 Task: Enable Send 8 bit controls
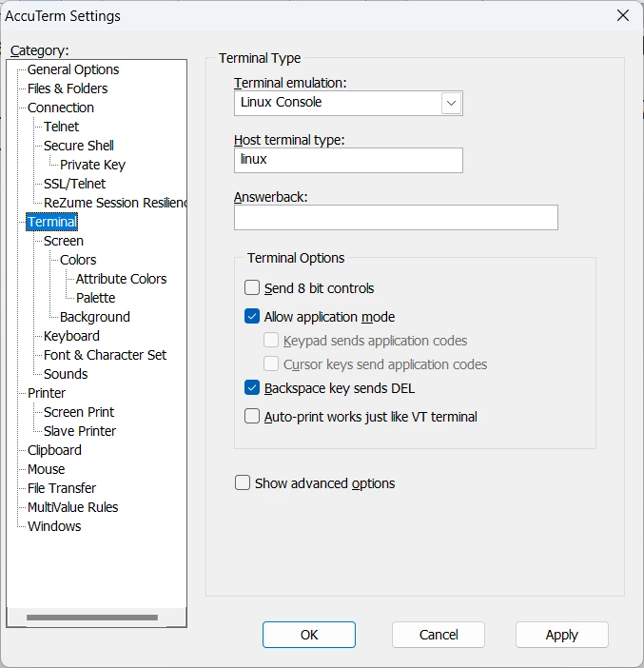(x=252, y=288)
